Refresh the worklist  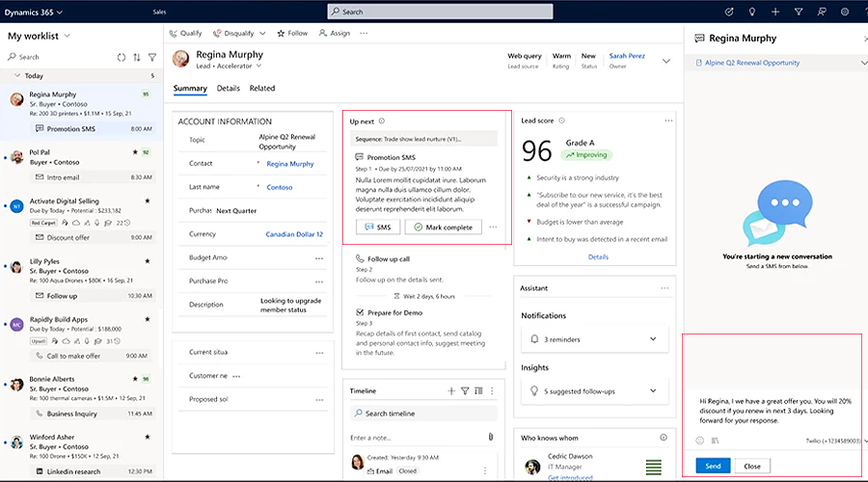pos(122,57)
